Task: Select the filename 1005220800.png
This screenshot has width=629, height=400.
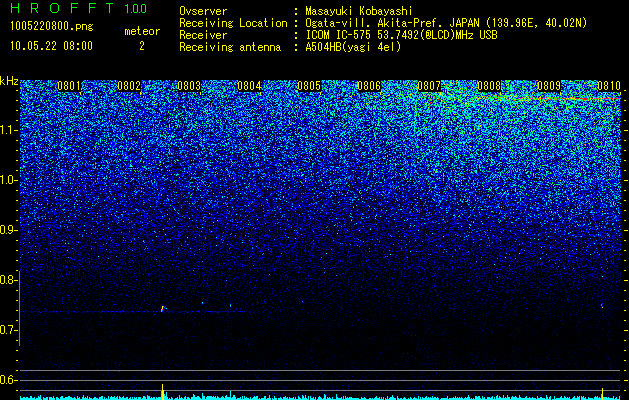Action: [x=52, y=27]
